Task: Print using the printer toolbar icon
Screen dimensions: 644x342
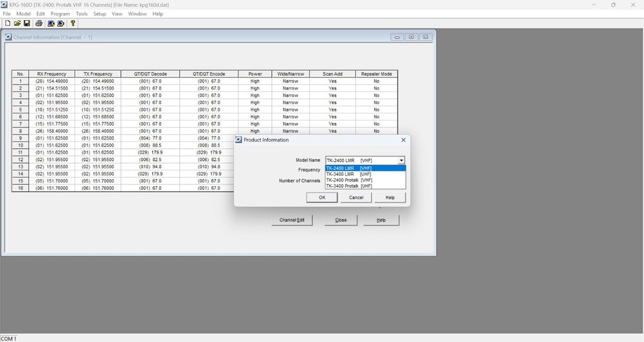Action: click(x=39, y=23)
